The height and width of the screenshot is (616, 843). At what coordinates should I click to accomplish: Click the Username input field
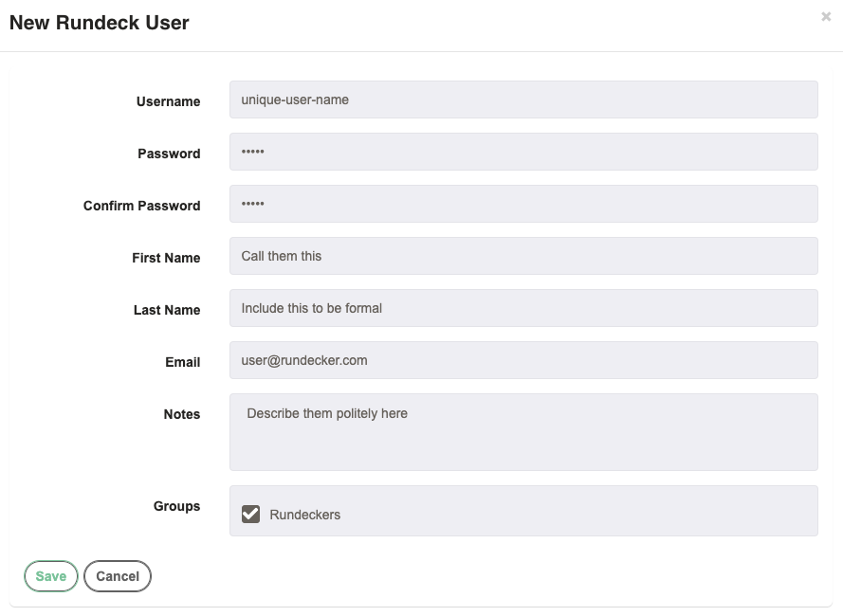522,100
